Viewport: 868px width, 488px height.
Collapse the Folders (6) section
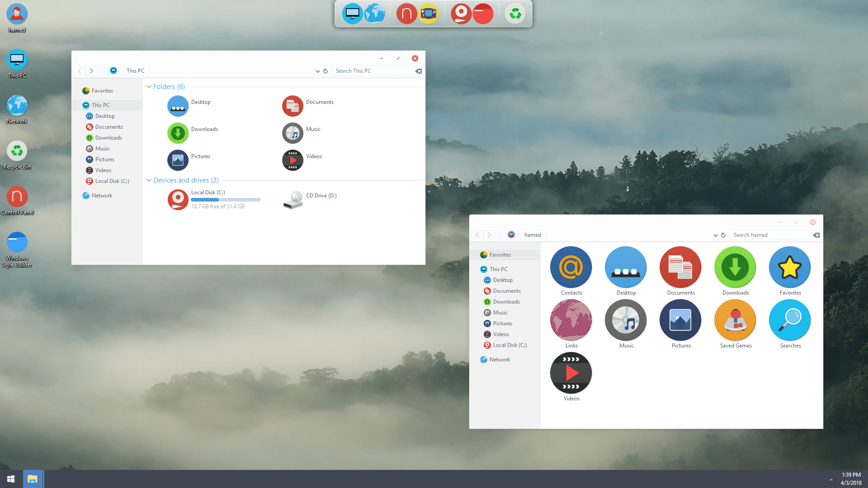pos(149,86)
